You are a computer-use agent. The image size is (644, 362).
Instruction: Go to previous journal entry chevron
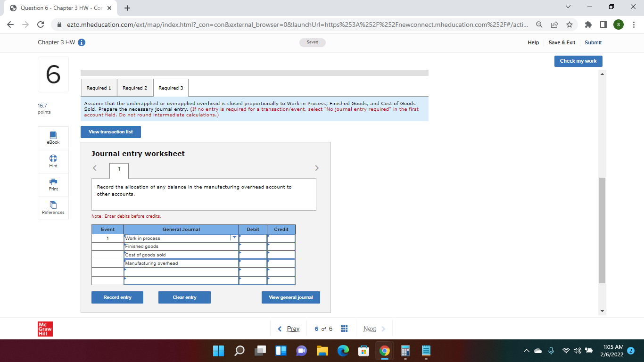(x=95, y=168)
